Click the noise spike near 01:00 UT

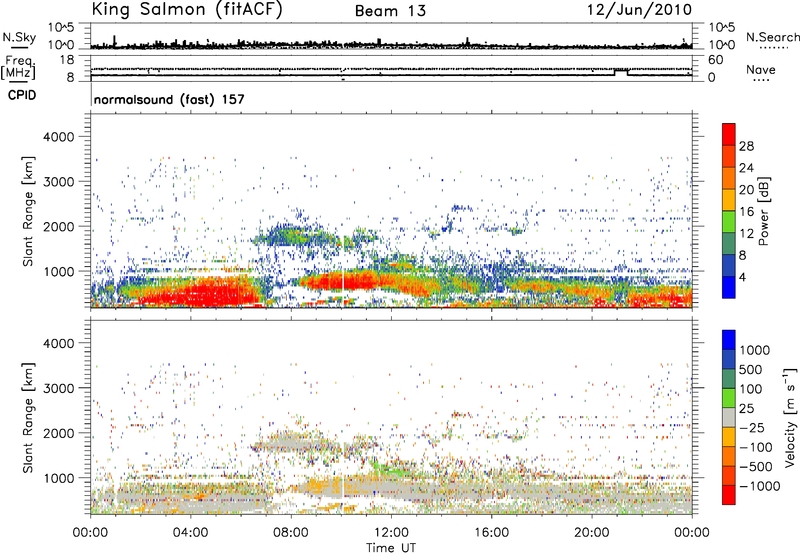click(x=114, y=41)
